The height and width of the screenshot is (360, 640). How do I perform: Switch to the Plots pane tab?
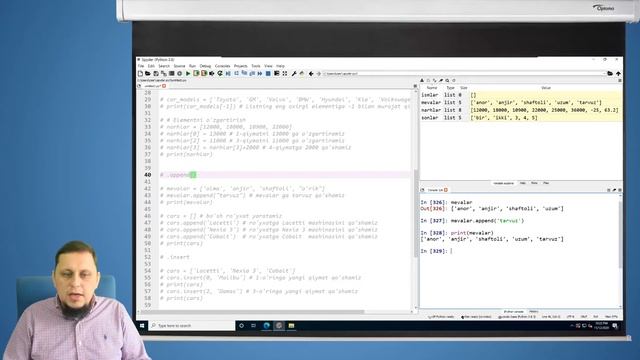pyautogui.click(x=534, y=183)
